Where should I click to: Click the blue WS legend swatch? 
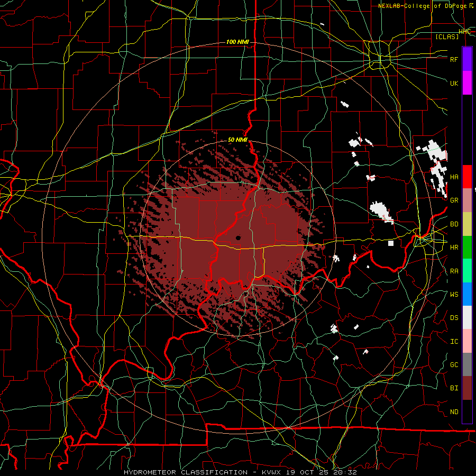tap(467, 294)
